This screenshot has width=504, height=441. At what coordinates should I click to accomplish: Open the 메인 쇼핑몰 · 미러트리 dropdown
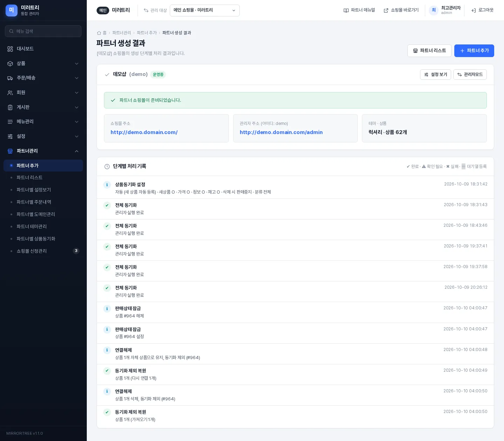pyautogui.click(x=205, y=10)
